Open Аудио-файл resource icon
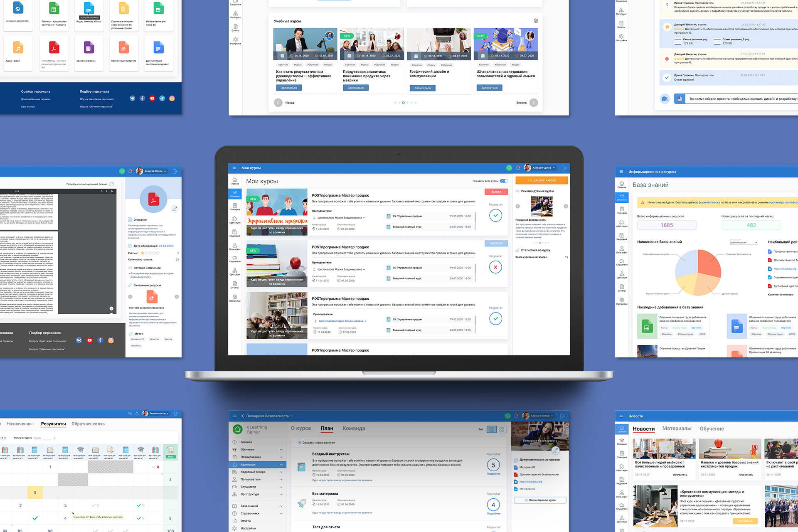Screen dimensions: 798x532 (18, 48)
